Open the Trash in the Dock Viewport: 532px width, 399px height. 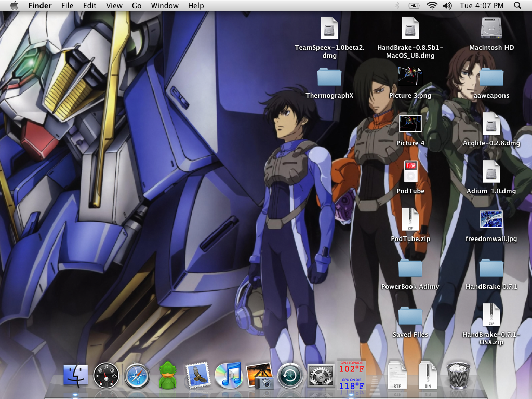click(x=458, y=375)
